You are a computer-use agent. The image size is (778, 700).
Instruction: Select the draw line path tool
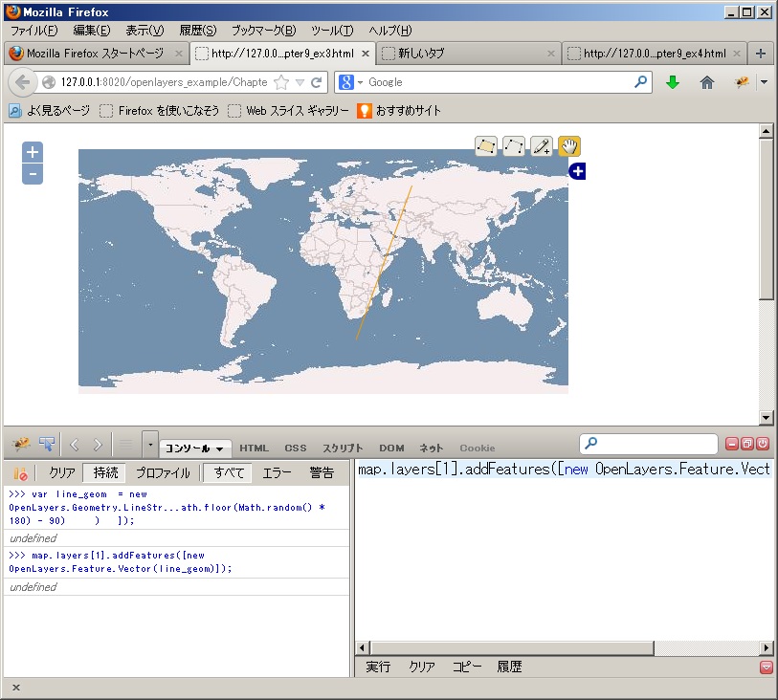[x=514, y=146]
